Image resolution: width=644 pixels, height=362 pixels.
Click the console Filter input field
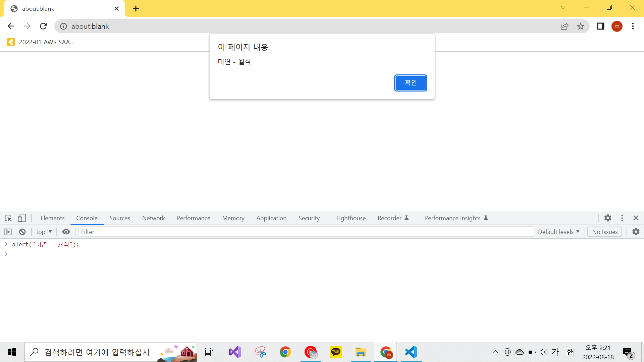(x=306, y=232)
